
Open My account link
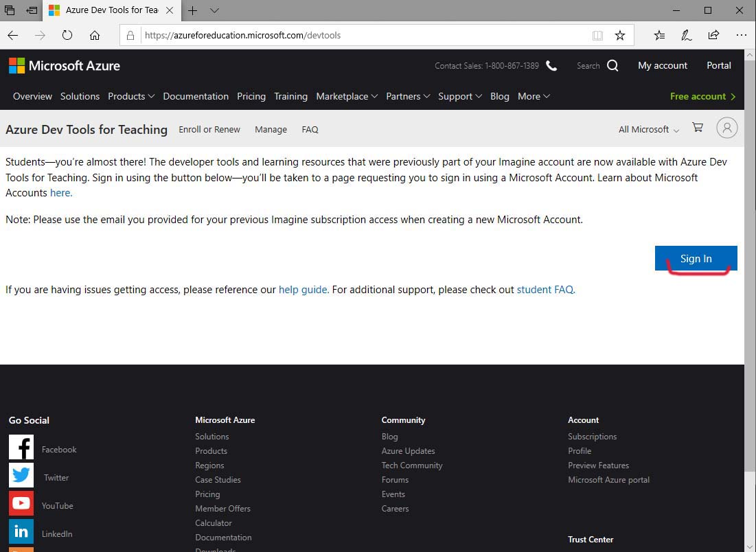663,65
